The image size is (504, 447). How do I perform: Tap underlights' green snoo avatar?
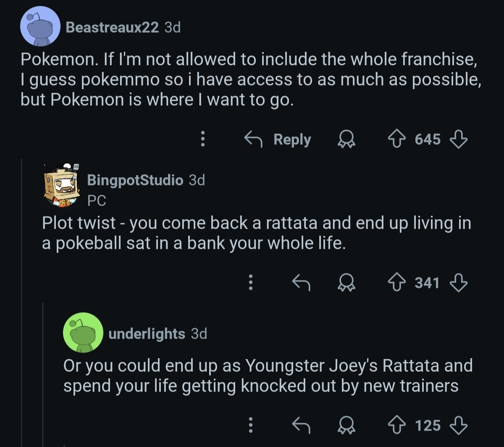[x=83, y=332]
